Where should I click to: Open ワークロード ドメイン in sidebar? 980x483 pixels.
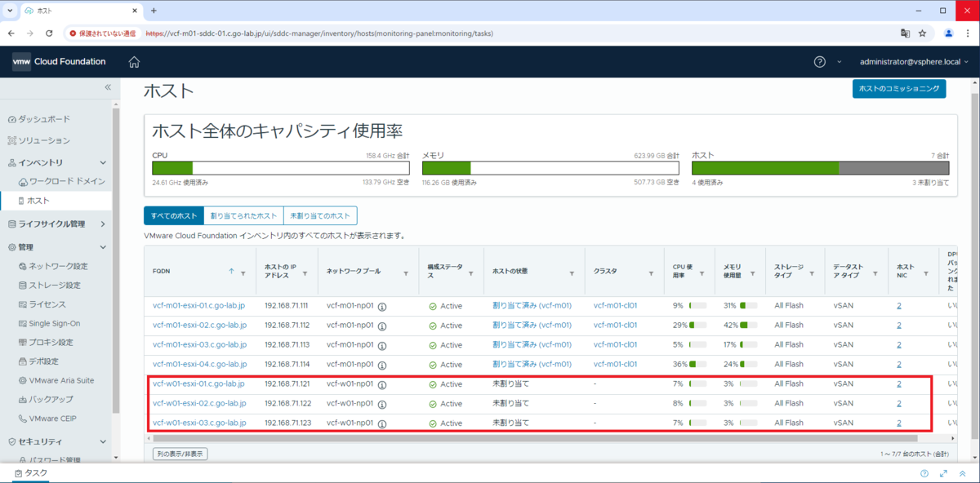pyautogui.click(x=67, y=181)
